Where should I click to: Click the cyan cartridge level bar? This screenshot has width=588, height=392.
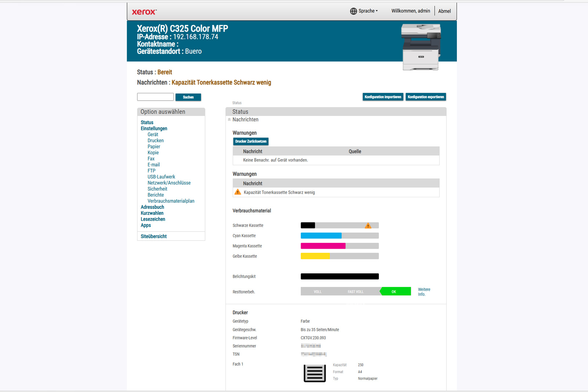(339, 236)
